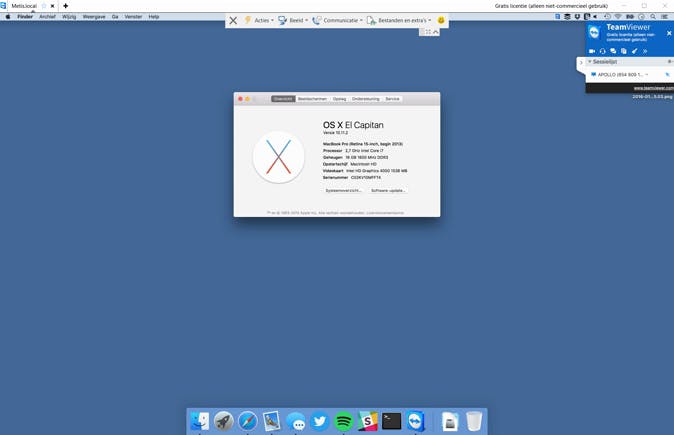
Task: Open Notification Center in the menu bar
Action: tap(665, 17)
